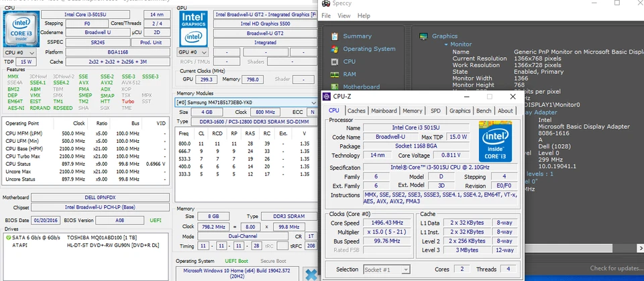This screenshot has height=281, width=644.
Task: Switch to Bench tab in CPU-Z
Action: click(x=484, y=111)
